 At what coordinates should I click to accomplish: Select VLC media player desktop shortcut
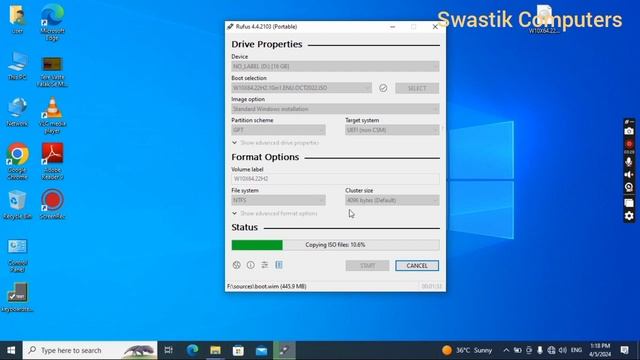pos(52,116)
